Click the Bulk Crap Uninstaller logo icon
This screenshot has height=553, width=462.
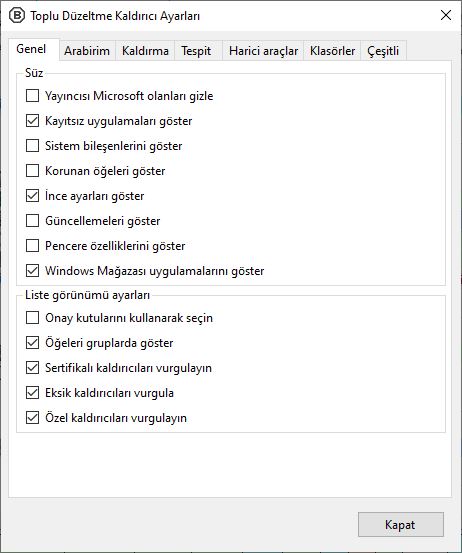17,16
